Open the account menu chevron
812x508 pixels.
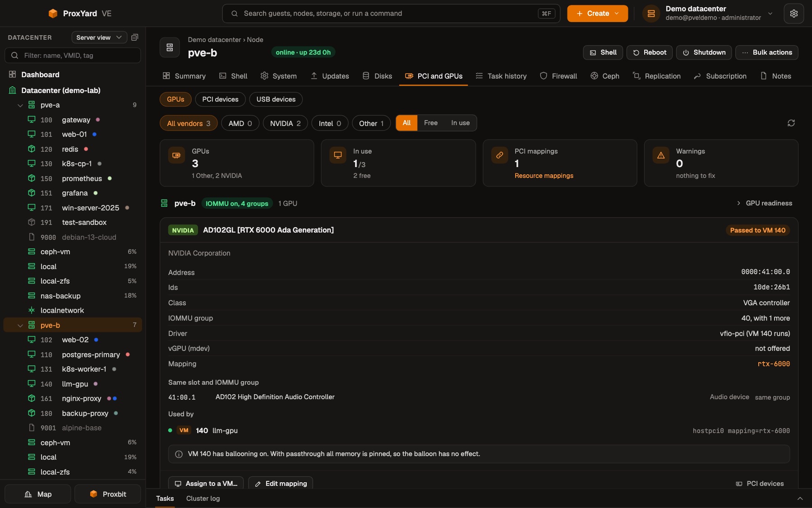pos(770,14)
